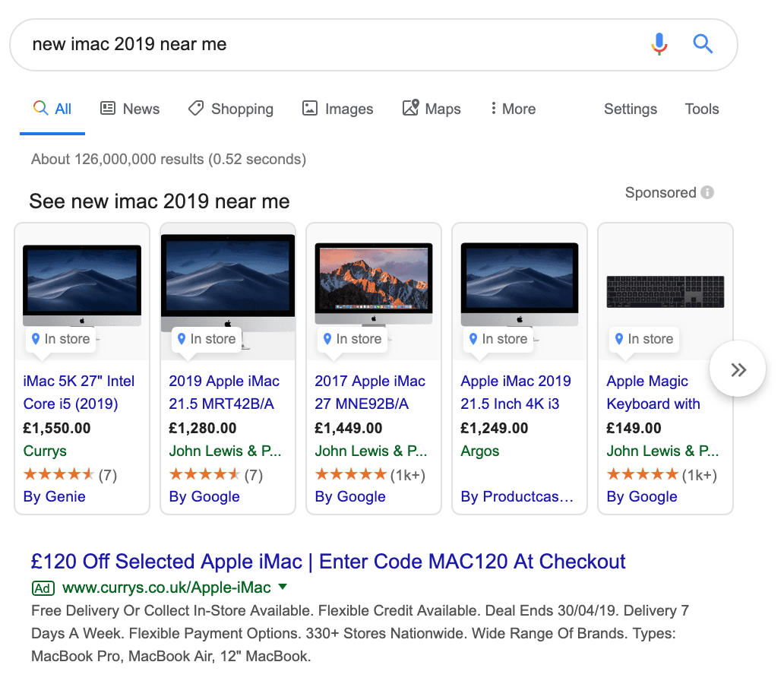The width and height of the screenshot is (784, 684).
Task: Click the voice search microphone icon
Action: 659,44
